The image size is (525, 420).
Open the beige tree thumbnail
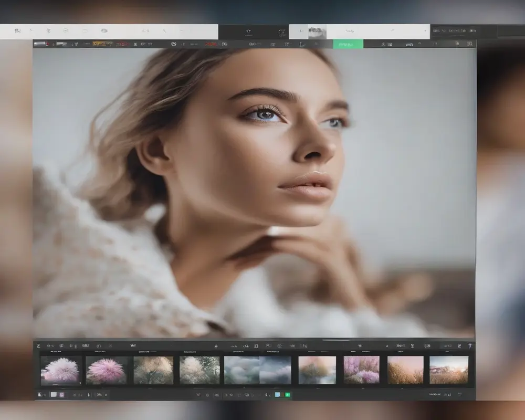[x=153, y=370]
